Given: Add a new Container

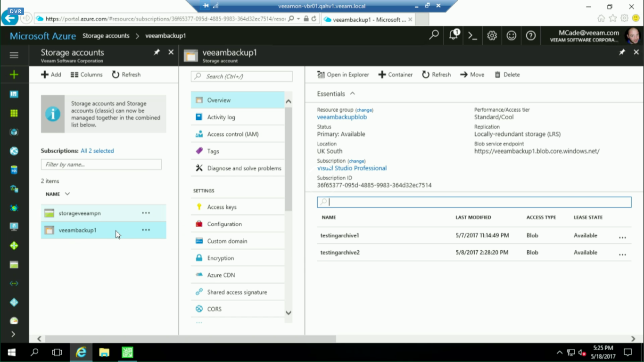Looking at the screenshot, I should point(396,74).
